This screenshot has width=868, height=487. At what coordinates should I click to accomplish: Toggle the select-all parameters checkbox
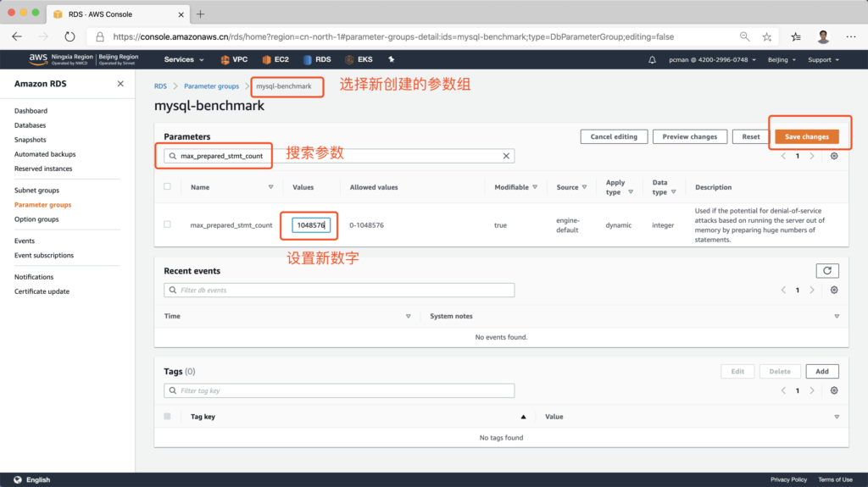tap(167, 187)
